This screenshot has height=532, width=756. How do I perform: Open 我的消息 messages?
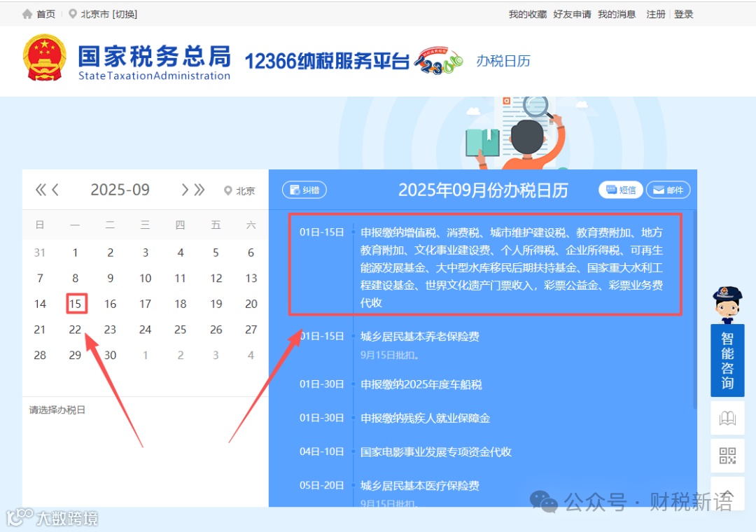[x=617, y=13]
